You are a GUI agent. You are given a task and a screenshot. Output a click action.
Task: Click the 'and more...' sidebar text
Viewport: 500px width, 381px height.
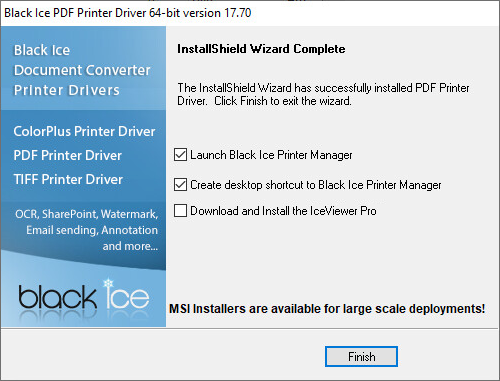coord(130,246)
